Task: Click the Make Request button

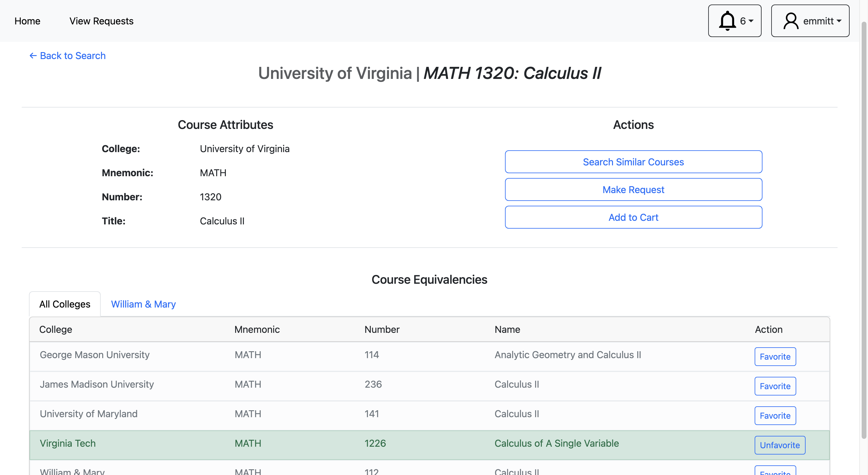Action: coord(633,189)
